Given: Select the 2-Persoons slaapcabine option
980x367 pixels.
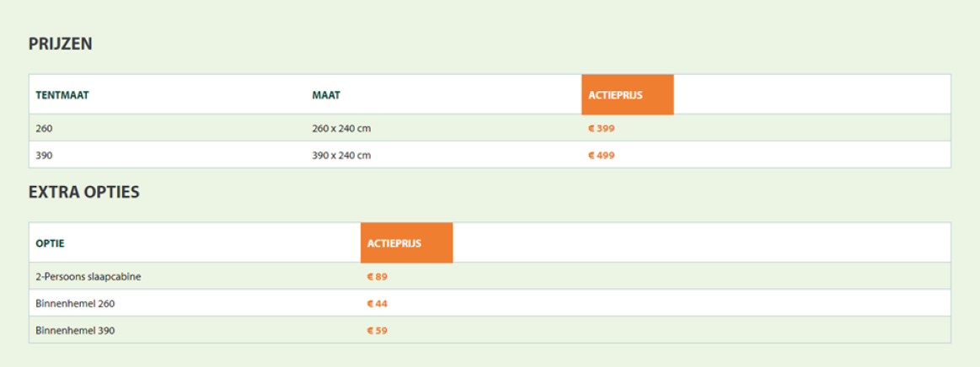Looking at the screenshot, I should tap(88, 276).
